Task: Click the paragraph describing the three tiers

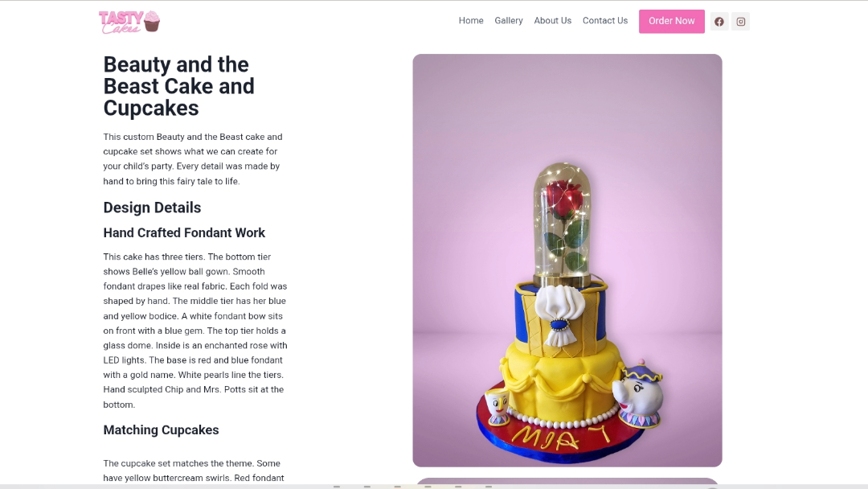Action: point(195,331)
